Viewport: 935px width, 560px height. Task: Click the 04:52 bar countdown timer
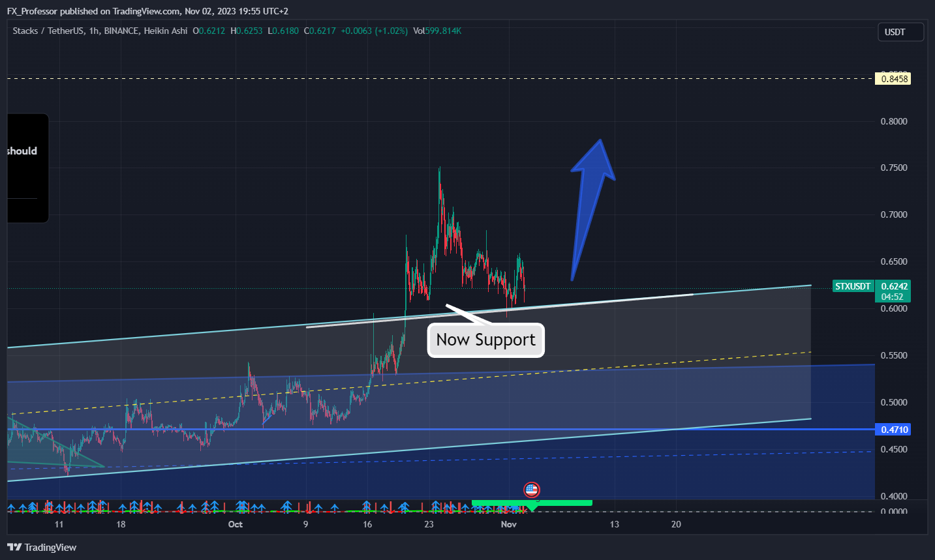click(x=893, y=297)
